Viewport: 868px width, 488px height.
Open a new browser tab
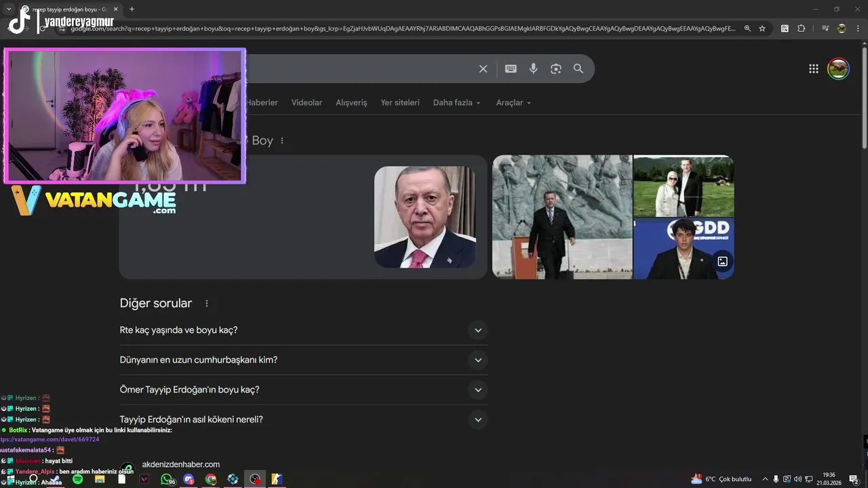point(132,9)
